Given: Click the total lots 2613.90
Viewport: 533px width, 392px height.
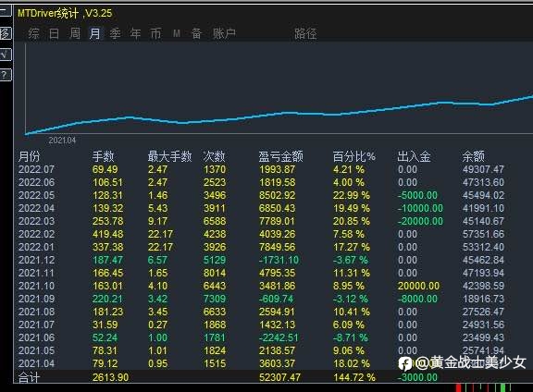Looking at the screenshot, I should pos(110,377).
